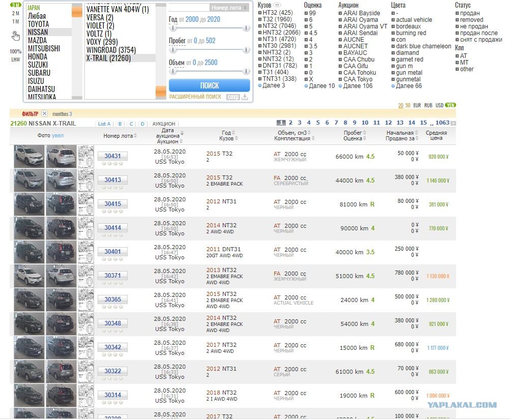Sort by Объем, см3 sort arrows
The height and width of the screenshot is (420, 510).
tap(309, 133)
